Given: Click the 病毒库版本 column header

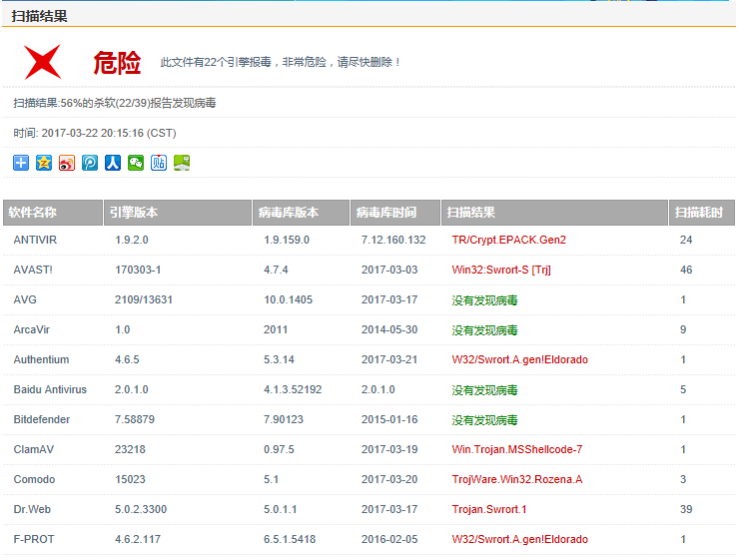Looking at the screenshot, I should tap(301, 213).
